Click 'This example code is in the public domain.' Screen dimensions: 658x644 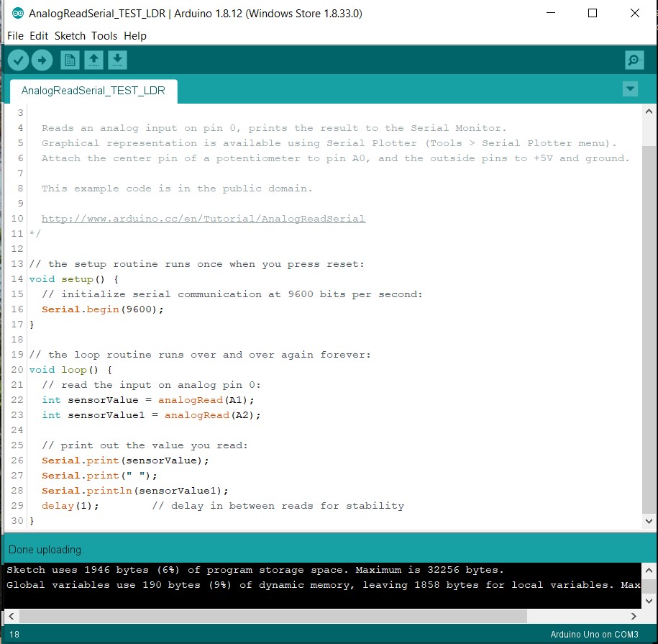coord(177,189)
